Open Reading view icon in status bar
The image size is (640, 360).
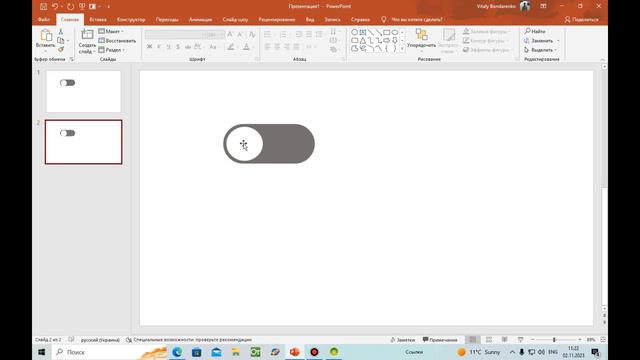tap(504, 340)
